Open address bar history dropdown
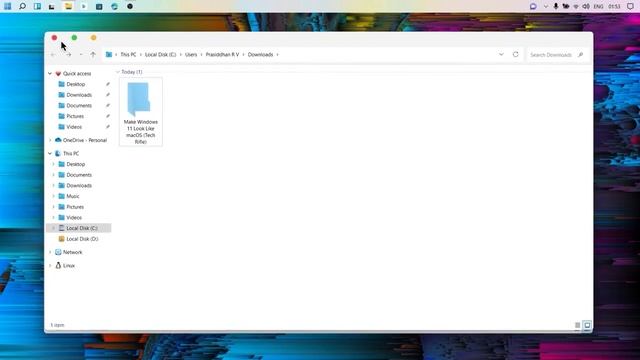This screenshot has width=640, height=360. 501,54
